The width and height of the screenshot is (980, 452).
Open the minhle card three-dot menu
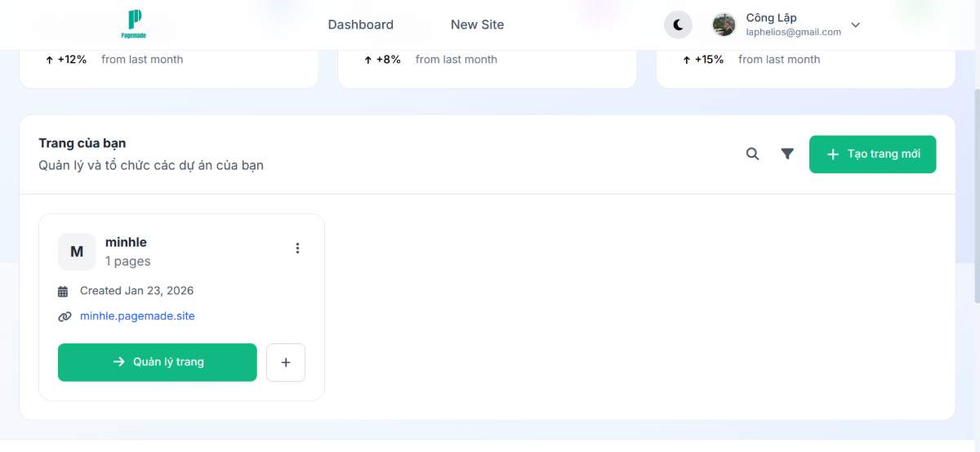click(297, 248)
